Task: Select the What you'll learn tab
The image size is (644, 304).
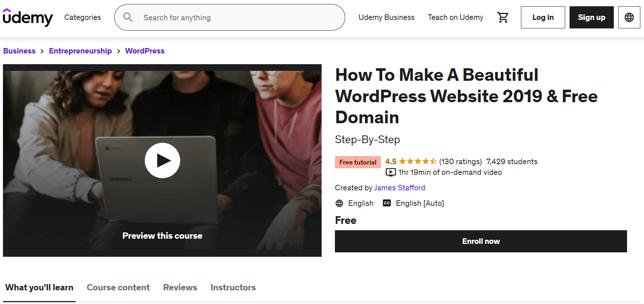Action: 39,287
